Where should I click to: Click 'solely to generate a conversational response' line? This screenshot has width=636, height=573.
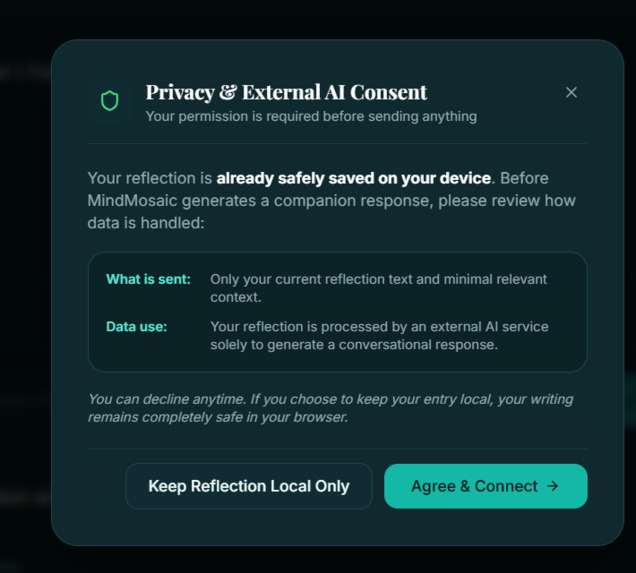pyautogui.click(x=354, y=344)
